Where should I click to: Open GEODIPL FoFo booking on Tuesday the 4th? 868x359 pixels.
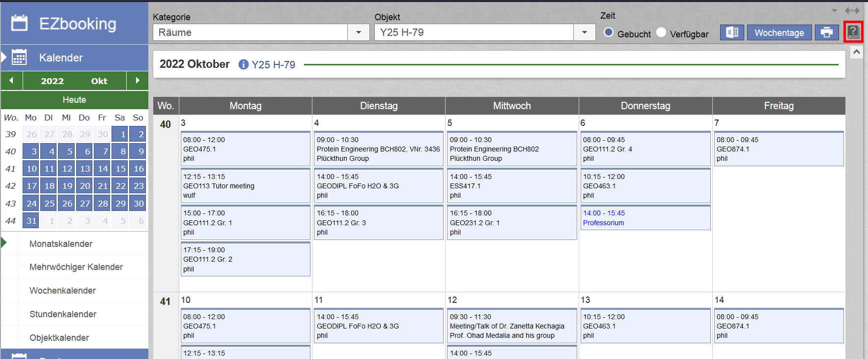(379, 186)
